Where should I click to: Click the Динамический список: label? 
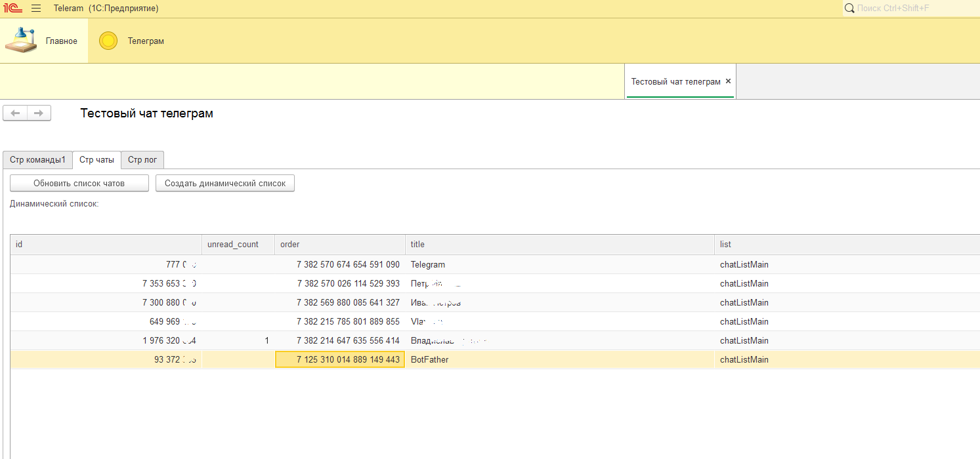[54, 204]
